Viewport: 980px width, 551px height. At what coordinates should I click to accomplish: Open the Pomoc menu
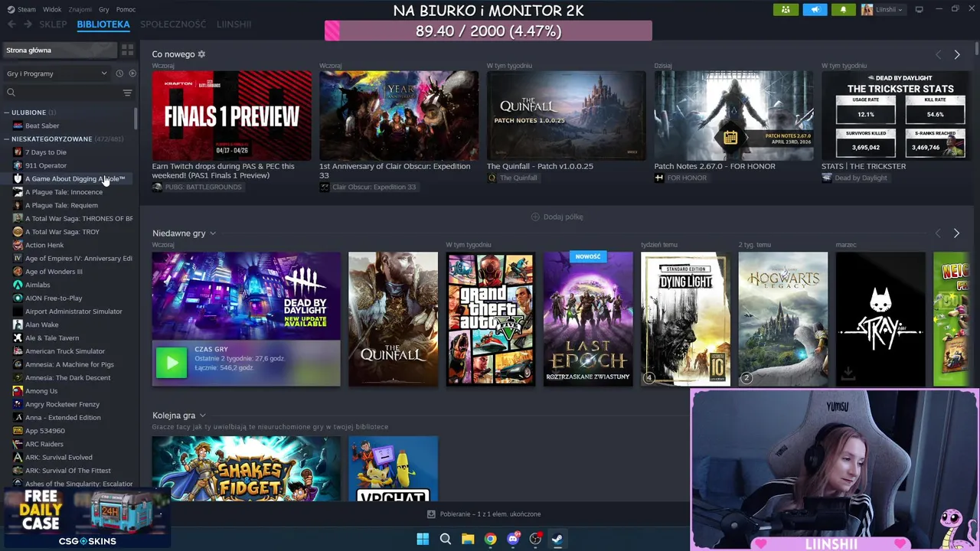126,9
